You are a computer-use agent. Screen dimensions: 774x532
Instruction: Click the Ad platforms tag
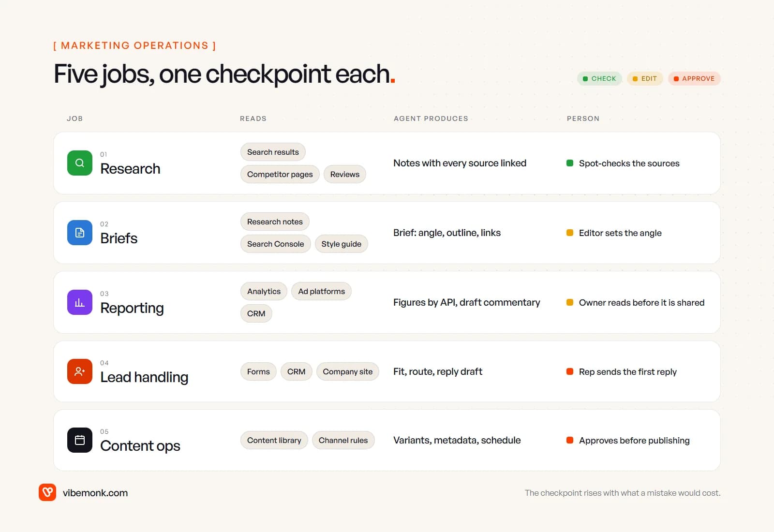(x=322, y=291)
